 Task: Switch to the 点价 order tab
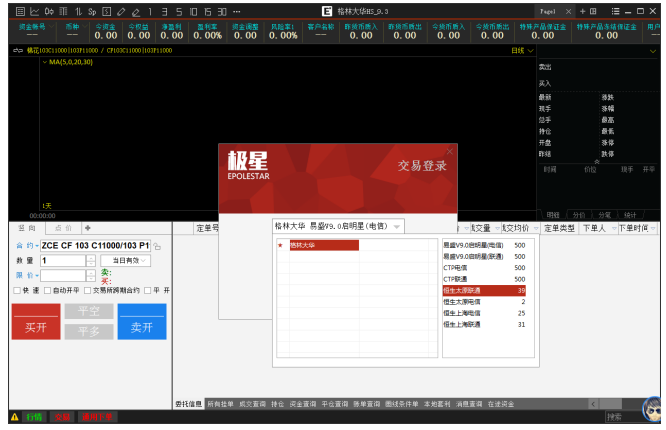coord(63,228)
